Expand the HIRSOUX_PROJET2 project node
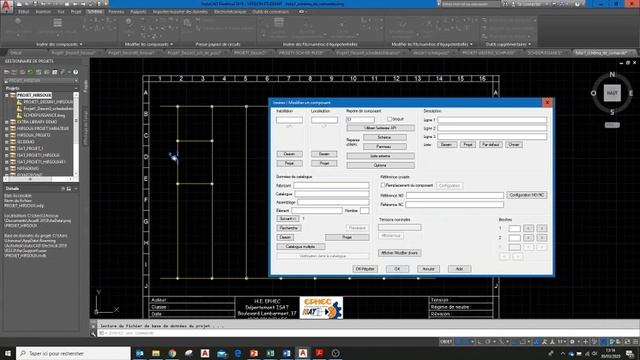This screenshot has height=360, width=640. [x=7, y=135]
